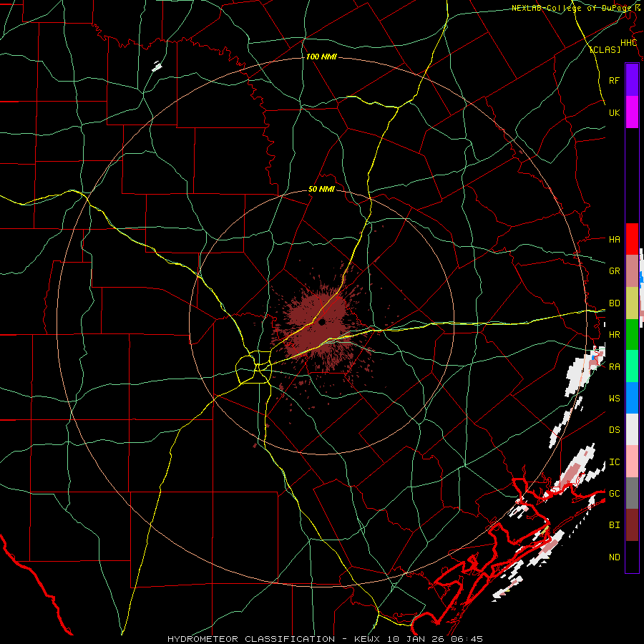This screenshot has width=644, height=644.
Task: Select the yellow BD legend swatch
Action: point(632,303)
